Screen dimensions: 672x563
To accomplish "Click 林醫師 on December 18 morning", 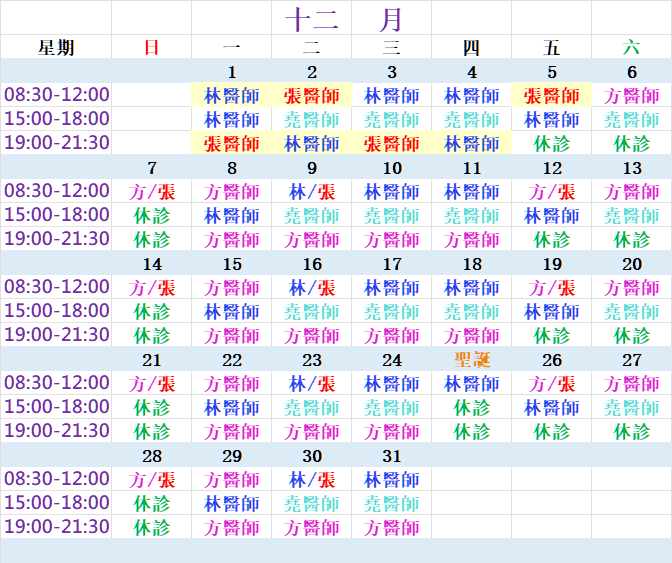I will pyautogui.click(x=471, y=287).
